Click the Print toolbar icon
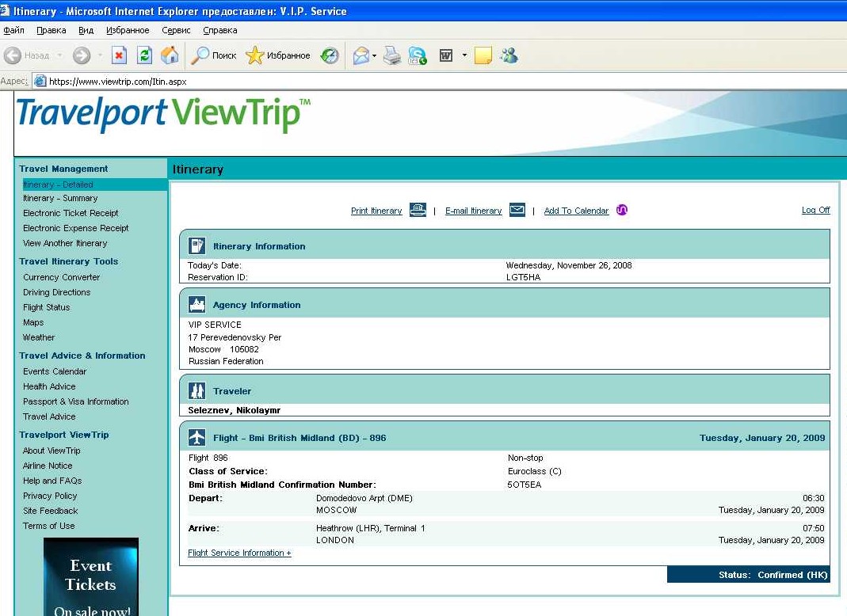This screenshot has height=616, width=847. point(392,55)
